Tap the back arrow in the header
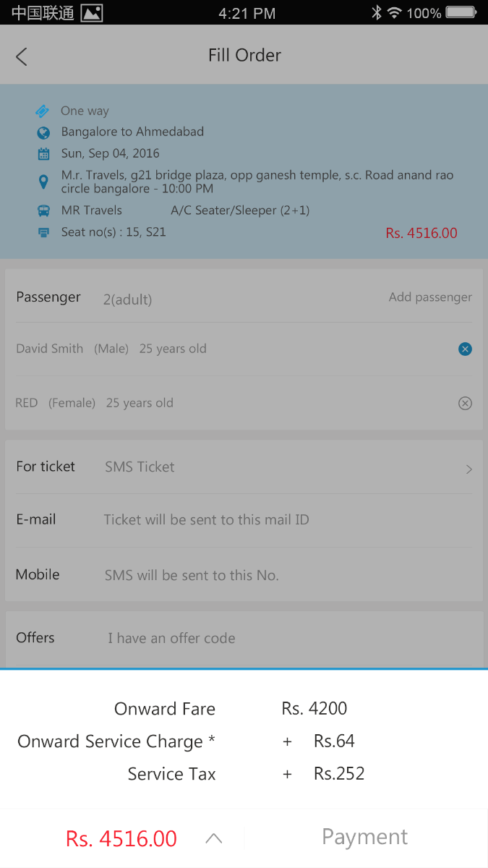Viewport: 488px width, 868px height. tap(22, 56)
